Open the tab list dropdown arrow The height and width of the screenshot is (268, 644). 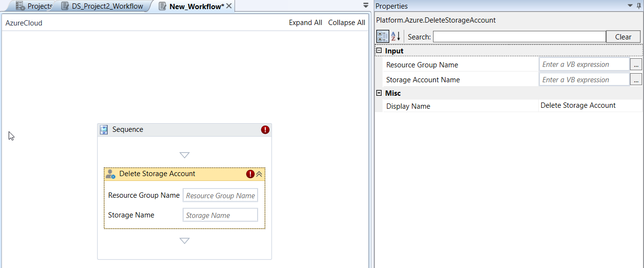pyautogui.click(x=366, y=5)
